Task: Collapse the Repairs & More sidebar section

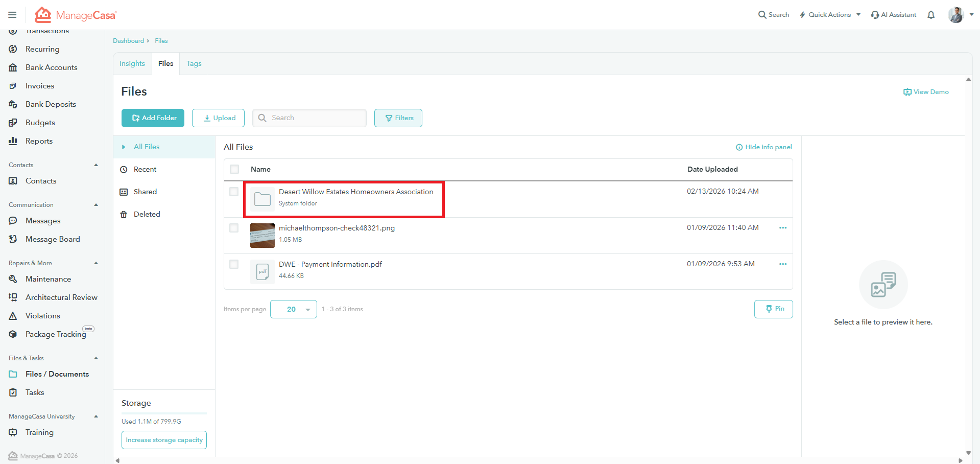Action: 96,263
